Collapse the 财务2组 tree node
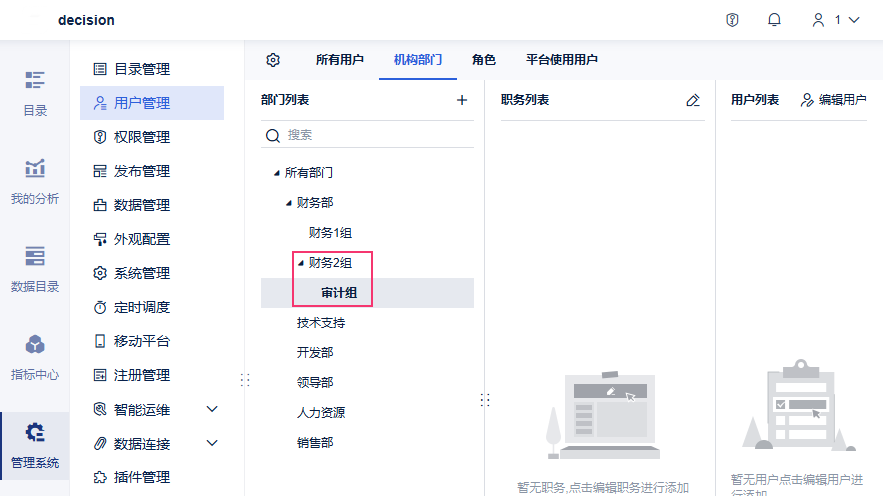The height and width of the screenshot is (496, 883). (301, 263)
